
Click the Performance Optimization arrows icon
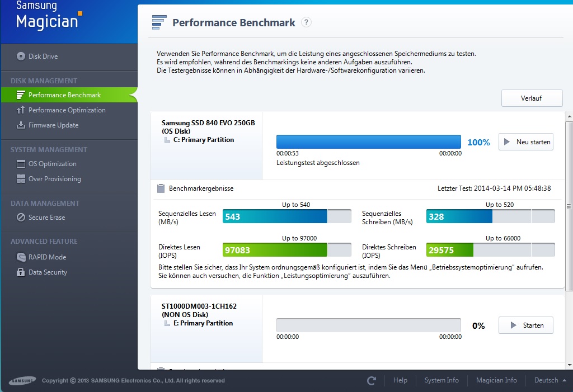click(21, 110)
